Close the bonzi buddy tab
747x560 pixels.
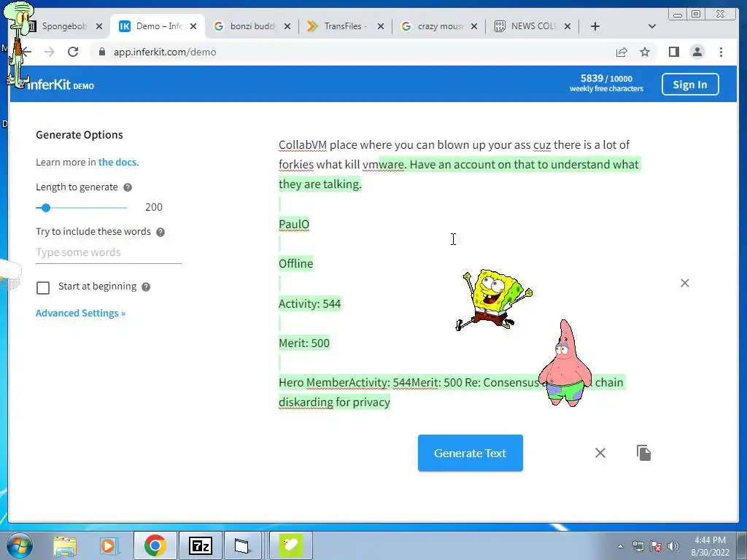pyautogui.click(x=287, y=26)
